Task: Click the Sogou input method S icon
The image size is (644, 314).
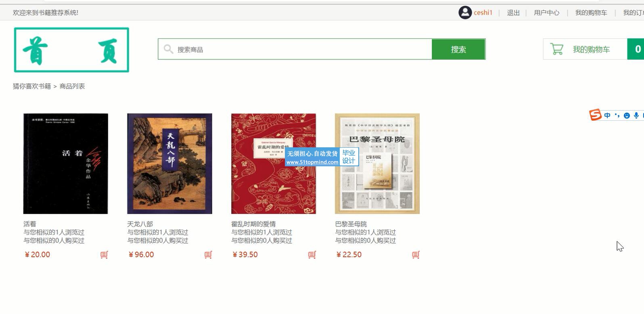Action: point(595,115)
